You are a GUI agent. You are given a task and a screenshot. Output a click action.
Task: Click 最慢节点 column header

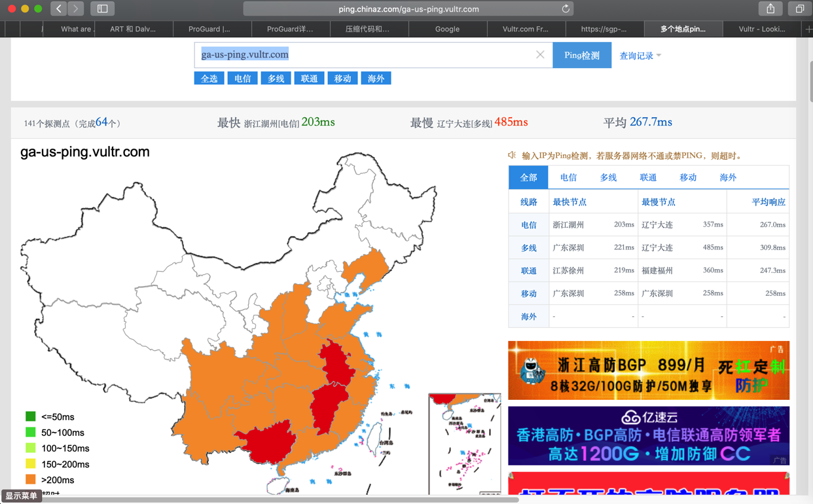[x=659, y=202]
